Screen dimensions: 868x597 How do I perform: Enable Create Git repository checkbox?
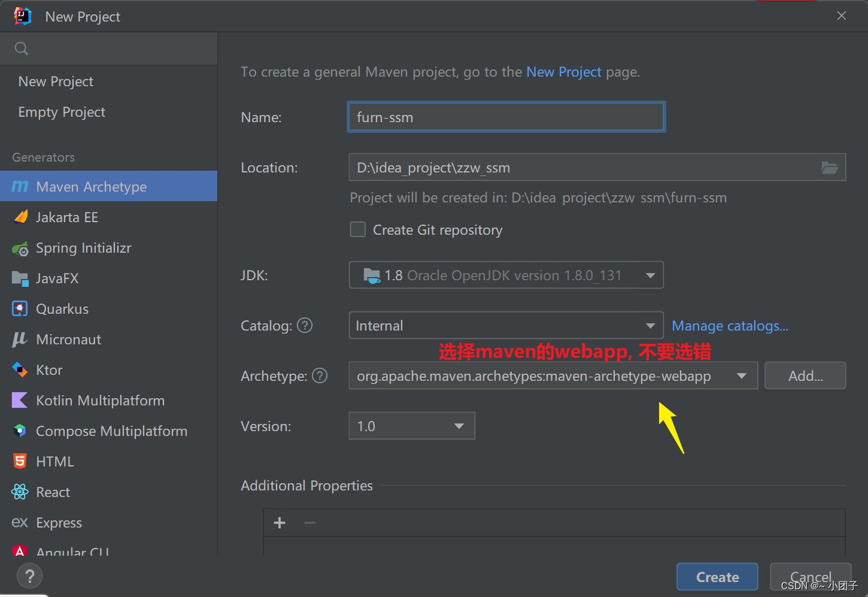[x=358, y=229]
